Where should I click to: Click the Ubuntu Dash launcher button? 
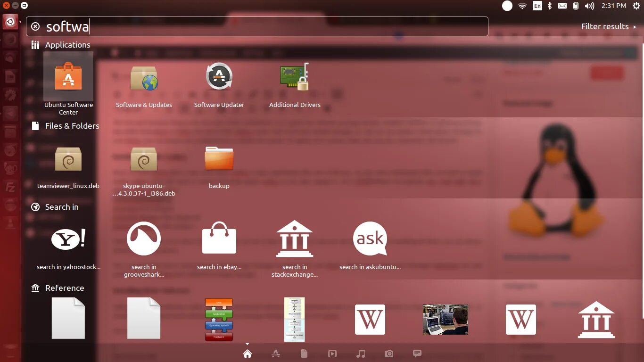pos(10,21)
